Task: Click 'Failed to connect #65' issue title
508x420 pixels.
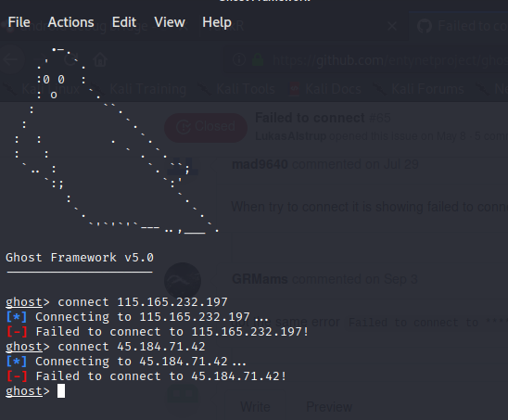Action: point(323,118)
